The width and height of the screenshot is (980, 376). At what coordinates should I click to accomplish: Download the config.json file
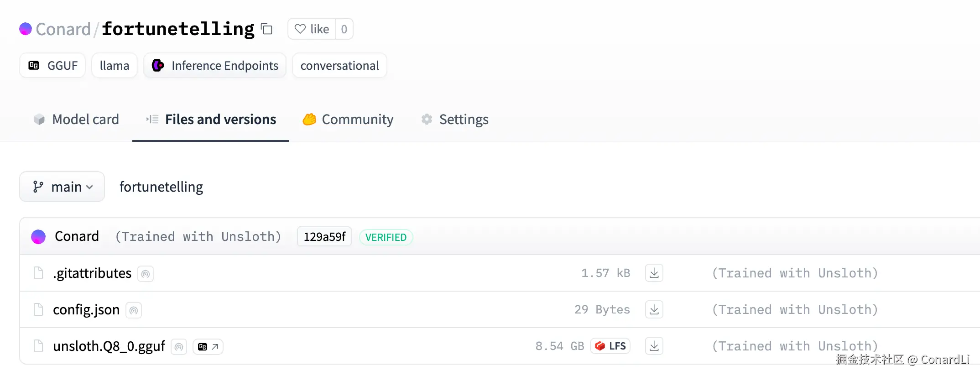coord(654,309)
